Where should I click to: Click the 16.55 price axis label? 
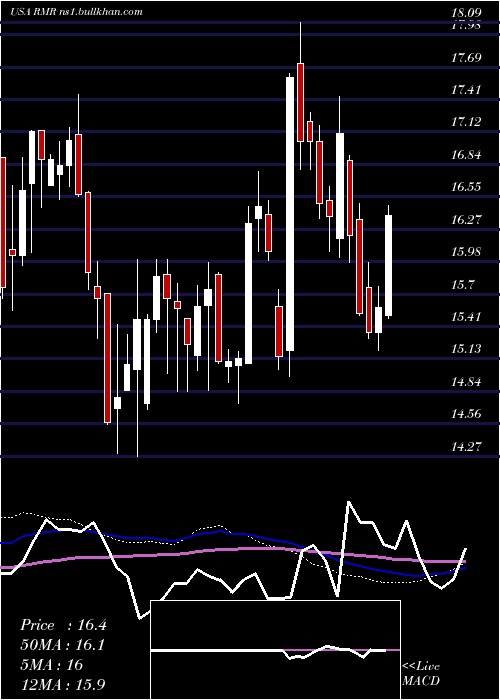point(466,187)
